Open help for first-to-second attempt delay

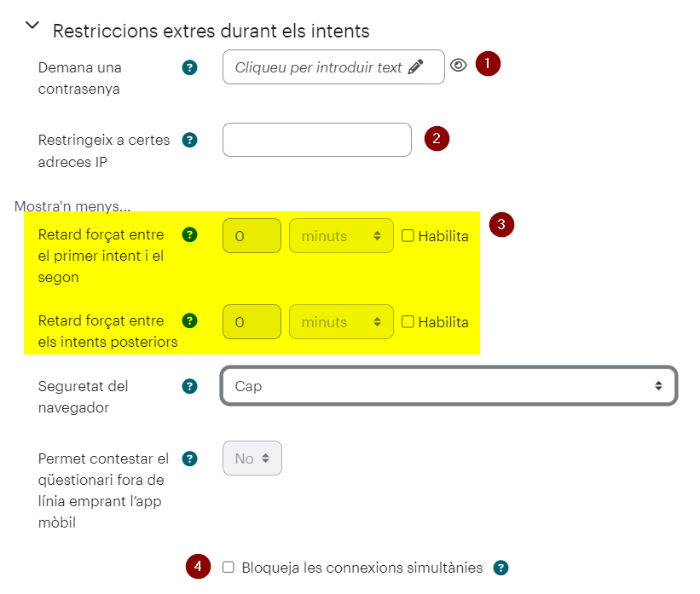coord(190,234)
